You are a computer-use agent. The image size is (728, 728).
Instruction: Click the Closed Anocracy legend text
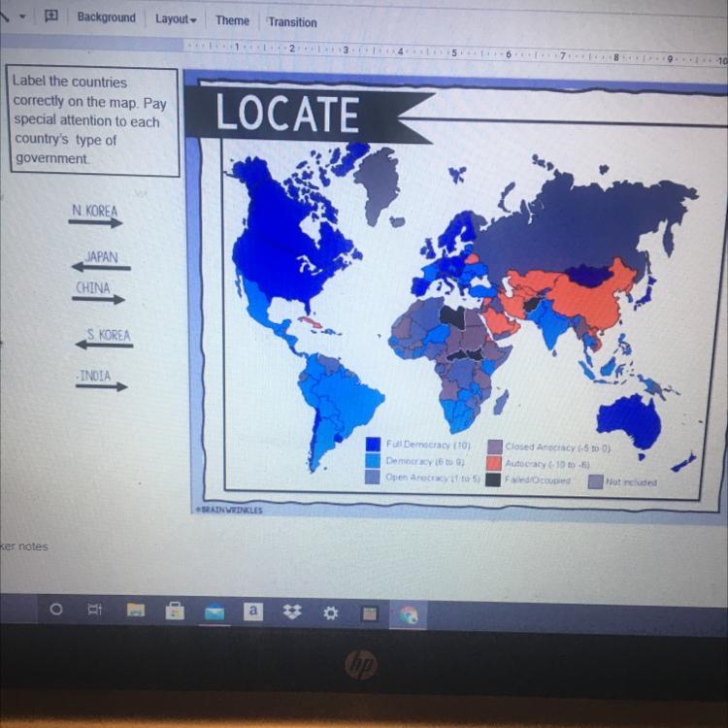558,447
